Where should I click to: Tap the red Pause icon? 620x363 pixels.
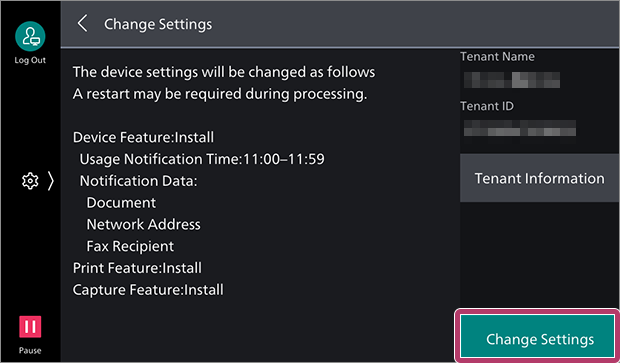point(30,327)
